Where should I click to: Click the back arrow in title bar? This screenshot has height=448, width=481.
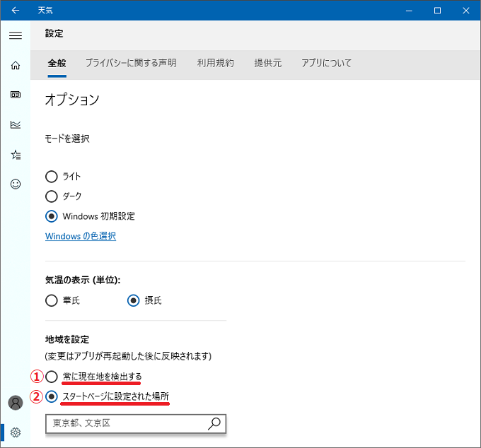(x=16, y=11)
